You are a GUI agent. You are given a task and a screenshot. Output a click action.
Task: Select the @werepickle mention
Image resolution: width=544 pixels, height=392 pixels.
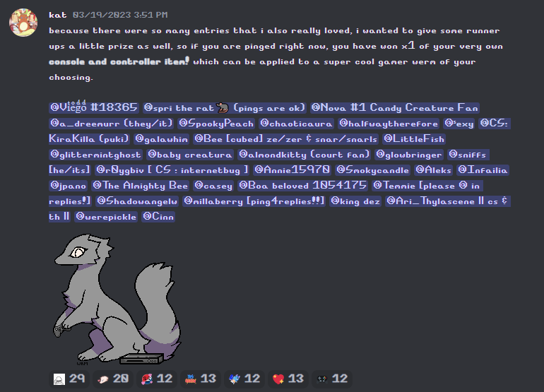pyautogui.click(x=106, y=216)
